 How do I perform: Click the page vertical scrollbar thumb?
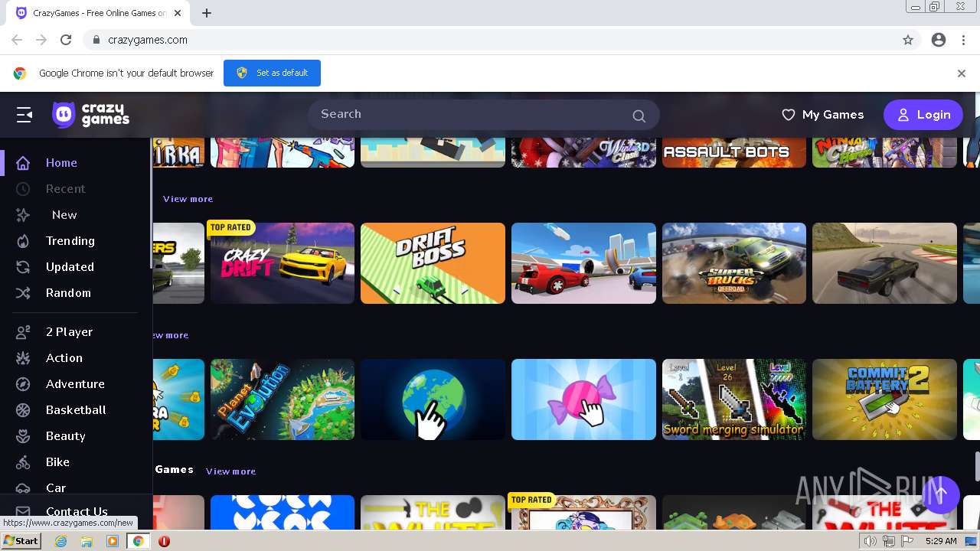pos(976,467)
